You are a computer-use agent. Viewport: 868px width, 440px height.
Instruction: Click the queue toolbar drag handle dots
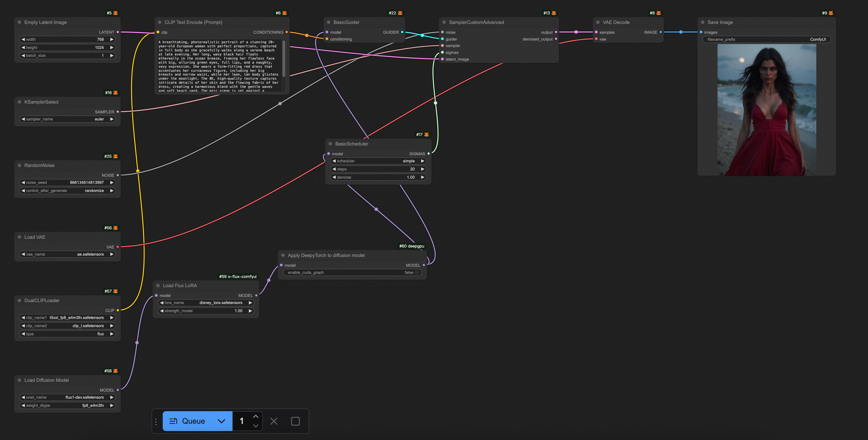(x=156, y=421)
